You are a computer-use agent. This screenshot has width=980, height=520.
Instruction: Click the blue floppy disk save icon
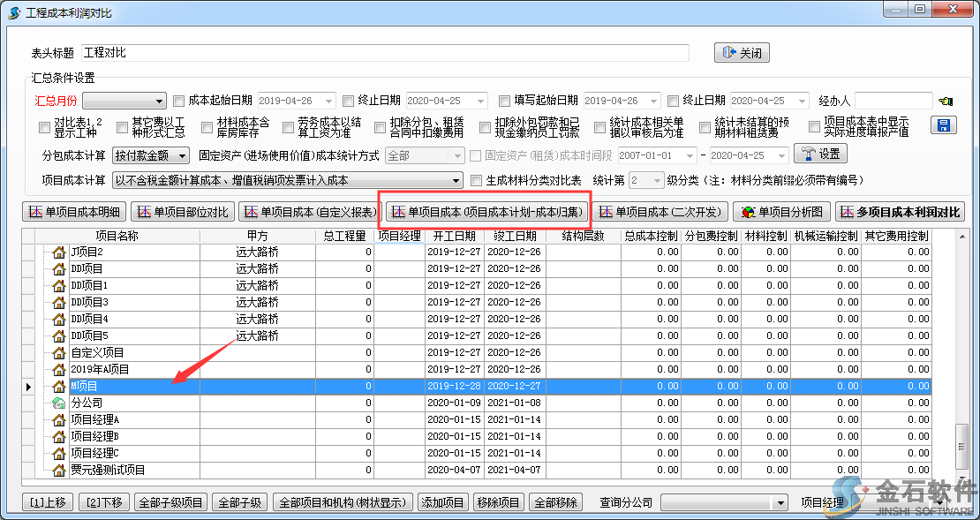coord(944,125)
